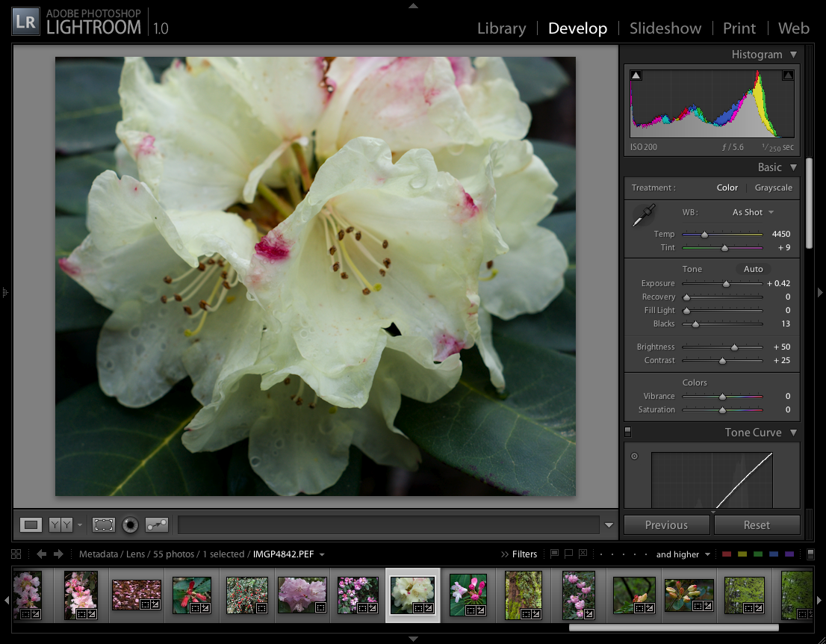Filter by blue color label
Image resolution: width=826 pixels, height=644 pixels.
click(773, 554)
